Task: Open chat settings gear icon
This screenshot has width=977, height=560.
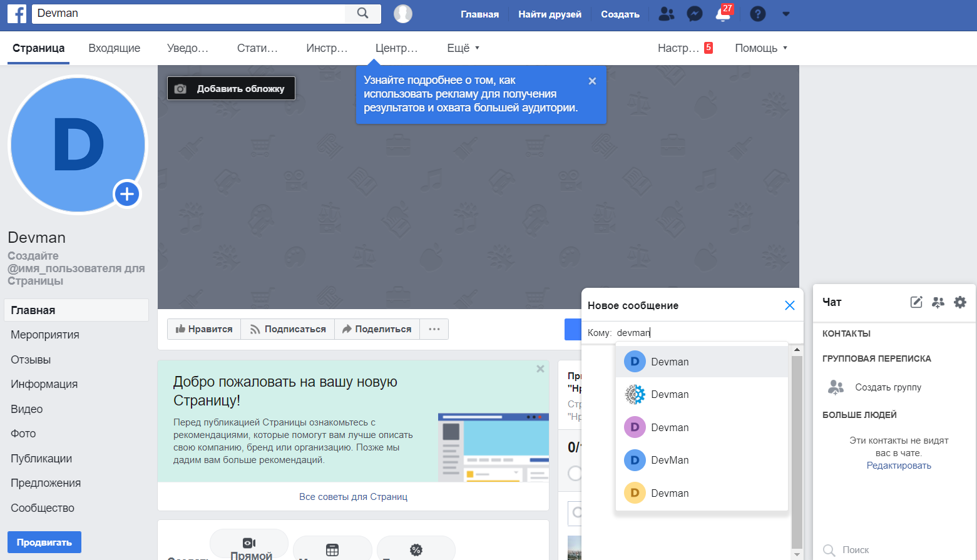Action: coord(960,302)
